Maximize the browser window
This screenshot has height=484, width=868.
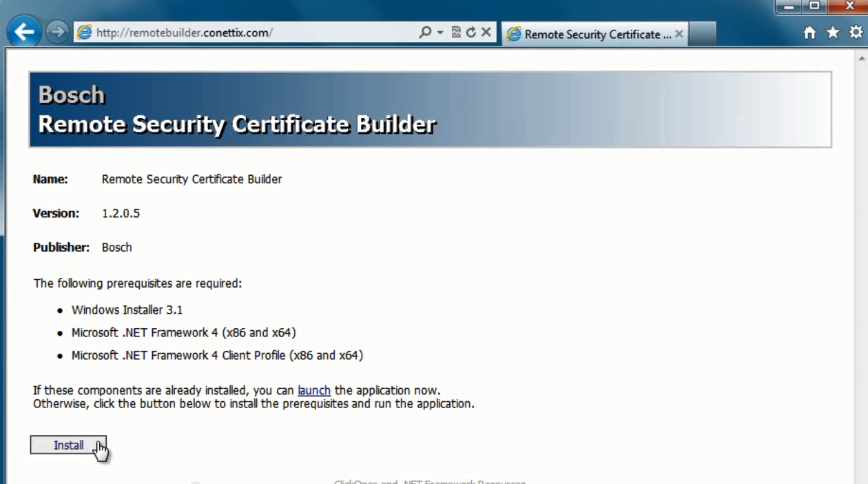point(814,6)
